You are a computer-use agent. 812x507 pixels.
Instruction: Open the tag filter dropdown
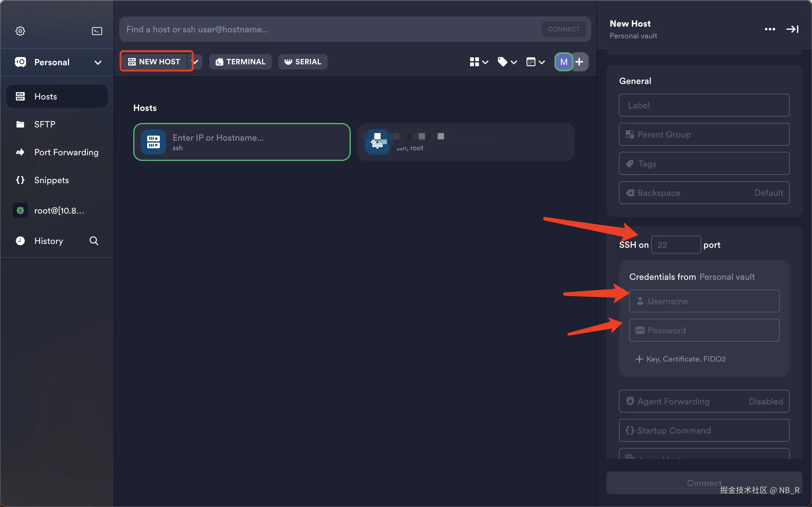coord(507,62)
